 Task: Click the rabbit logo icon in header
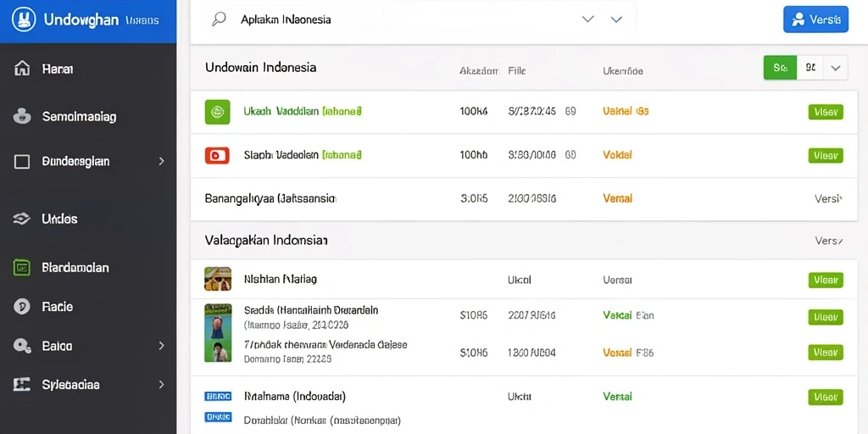[x=23, y=20]
